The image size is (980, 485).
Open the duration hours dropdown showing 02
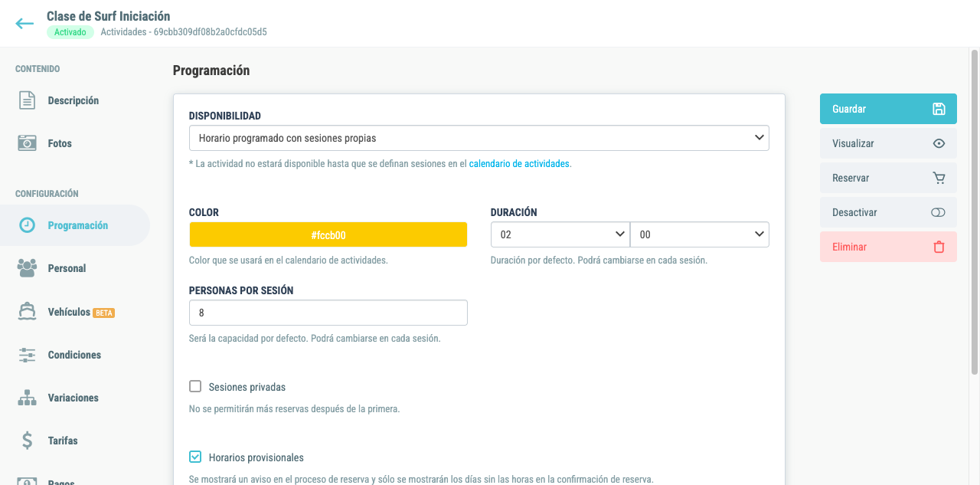click(x=560, y=234)
